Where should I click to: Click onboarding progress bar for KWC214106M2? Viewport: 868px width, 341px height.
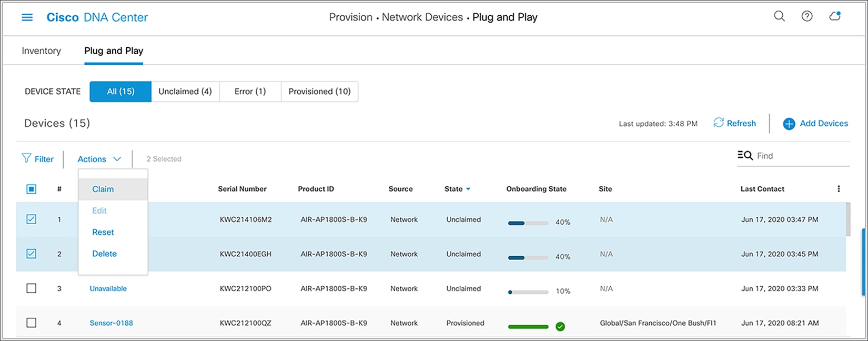[x=528, y=223]
